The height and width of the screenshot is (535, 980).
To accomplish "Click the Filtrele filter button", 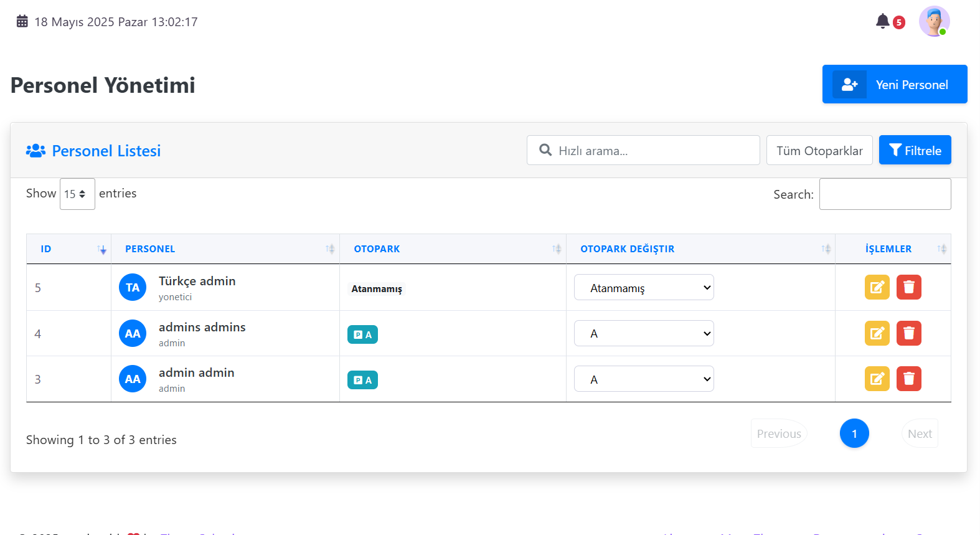I will [x=915, y=150].
